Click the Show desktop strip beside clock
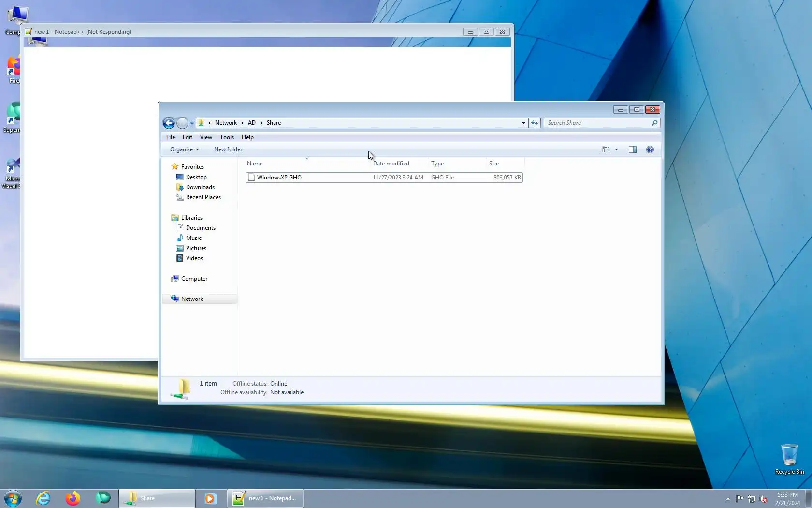 click(809, 498)
